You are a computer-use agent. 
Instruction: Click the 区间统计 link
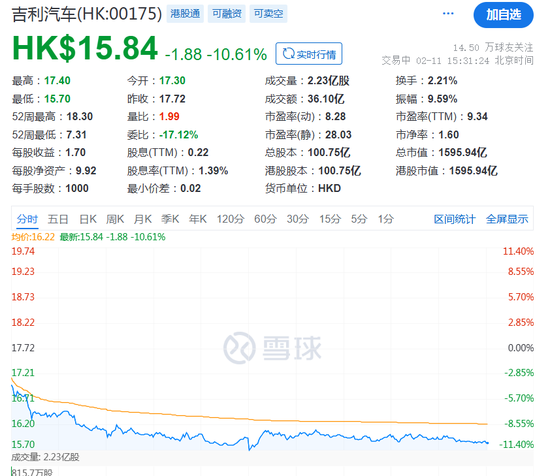tap(455, 219)
